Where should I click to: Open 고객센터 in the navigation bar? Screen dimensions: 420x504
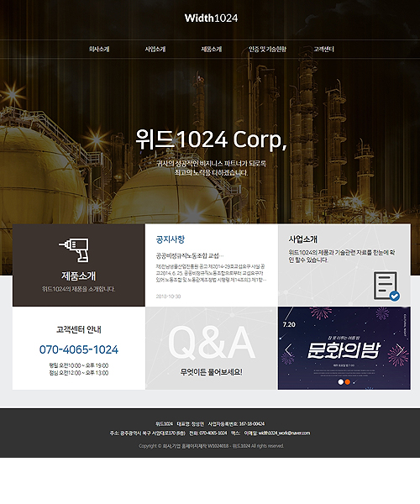click(x=323, y=50)
